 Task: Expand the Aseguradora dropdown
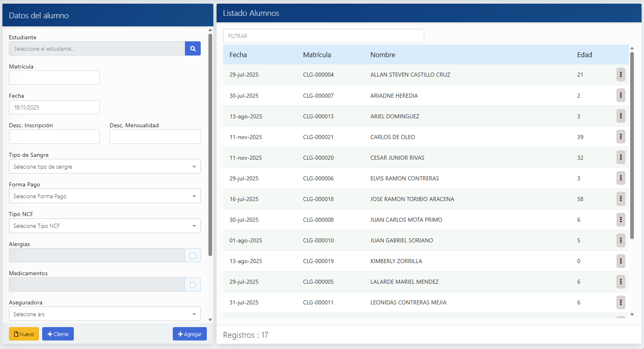pos(105,314)
